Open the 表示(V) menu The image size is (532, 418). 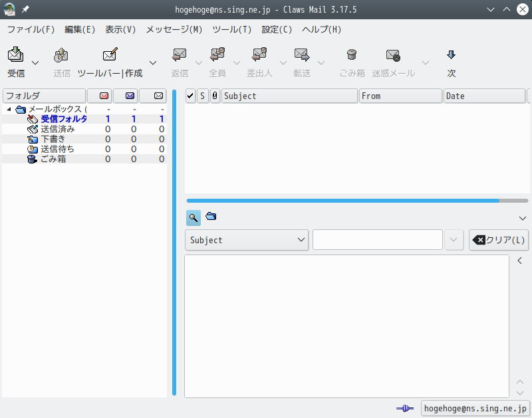coord(120,29)
